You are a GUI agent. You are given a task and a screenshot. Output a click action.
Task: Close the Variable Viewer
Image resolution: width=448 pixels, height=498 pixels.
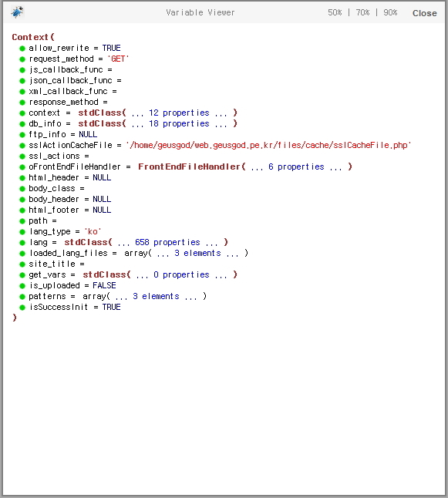(x=425, y=13)
